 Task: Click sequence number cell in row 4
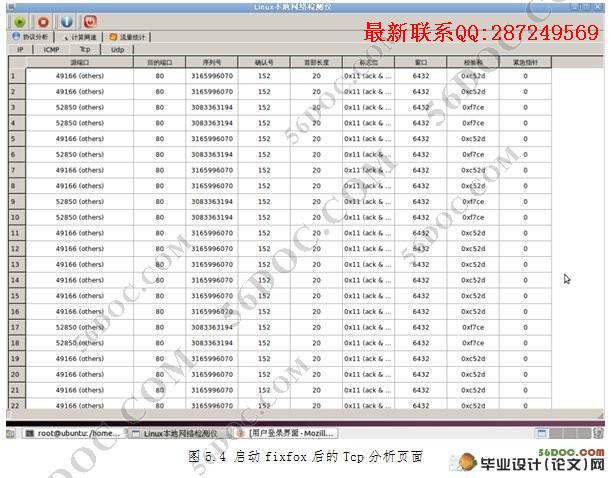pos(212,123)
